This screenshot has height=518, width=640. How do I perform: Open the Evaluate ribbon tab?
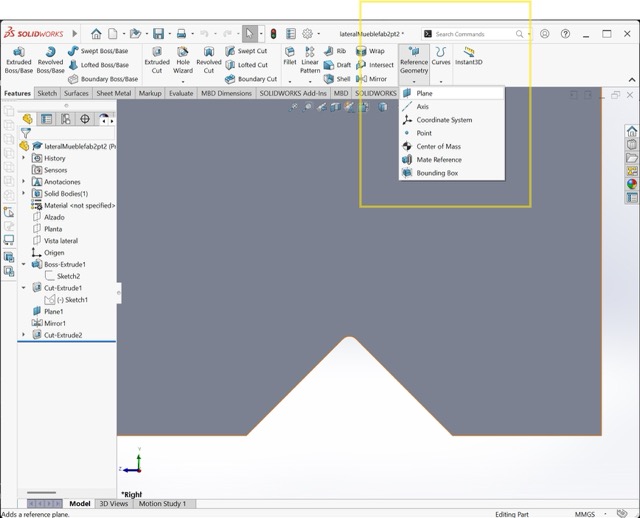coord(181,93)
